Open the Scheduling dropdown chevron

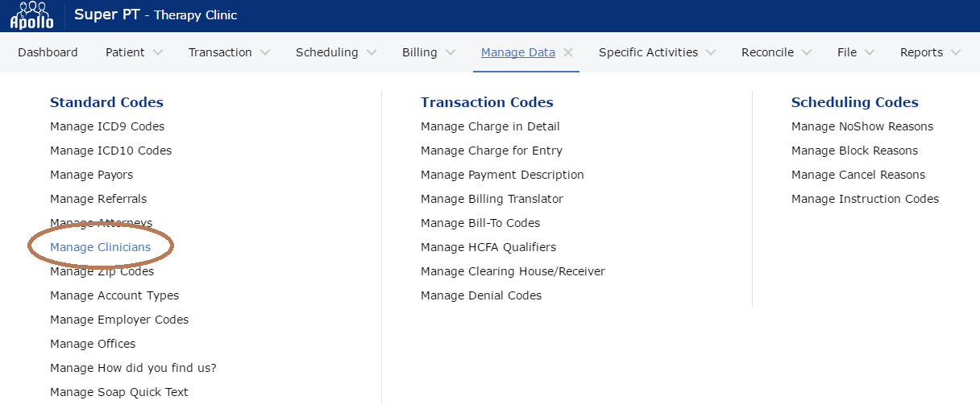(372, 52)
